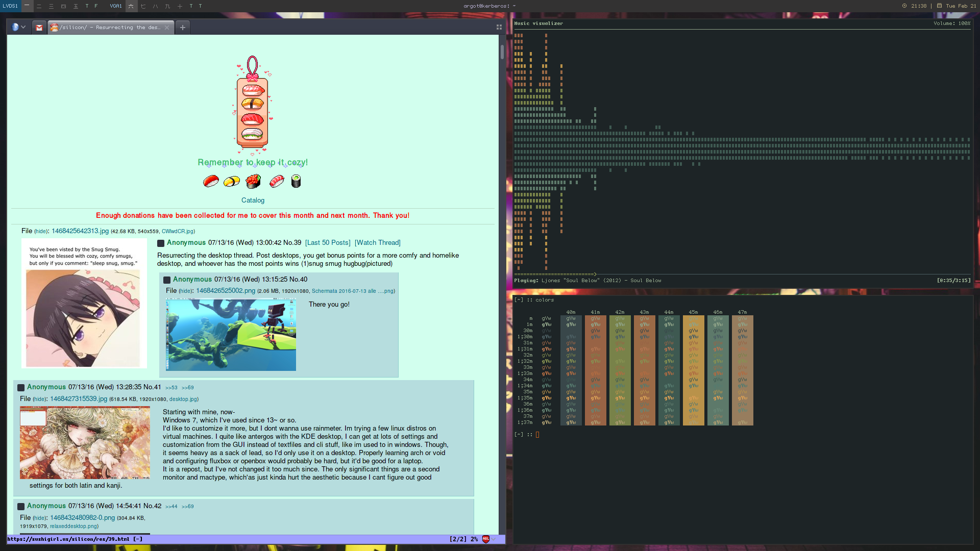Click the yellow tamago sushi icon
This screenshot has width=980, height=551.
click(232, 181)
